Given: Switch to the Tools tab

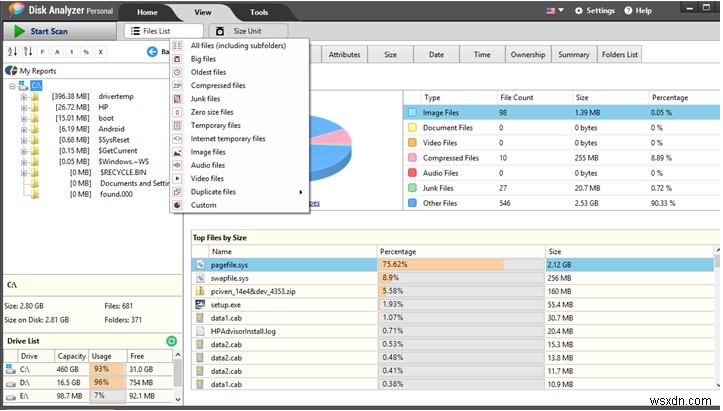Looking at the screenshot, I should pyautogui.click(x=259, y=12).
